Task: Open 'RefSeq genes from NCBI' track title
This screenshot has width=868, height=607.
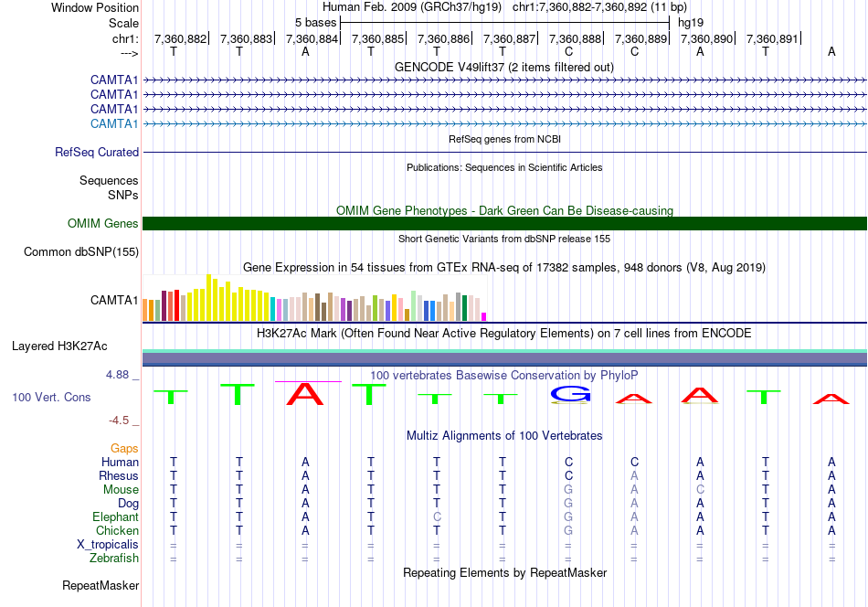Action: coord(504,139)
